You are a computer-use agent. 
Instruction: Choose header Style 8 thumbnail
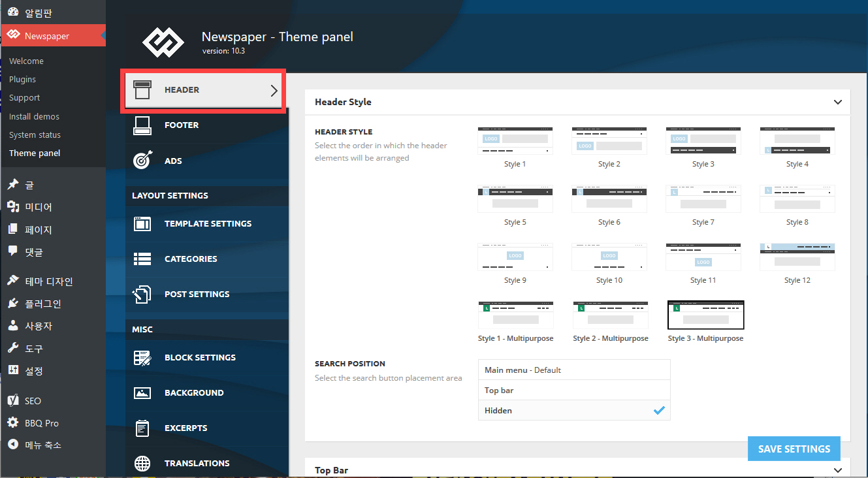point(797,199)
